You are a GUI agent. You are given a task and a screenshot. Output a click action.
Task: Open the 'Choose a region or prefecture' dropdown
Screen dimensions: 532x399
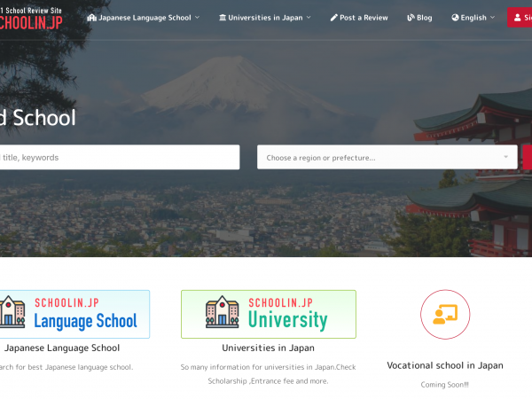tap(387, 157)
